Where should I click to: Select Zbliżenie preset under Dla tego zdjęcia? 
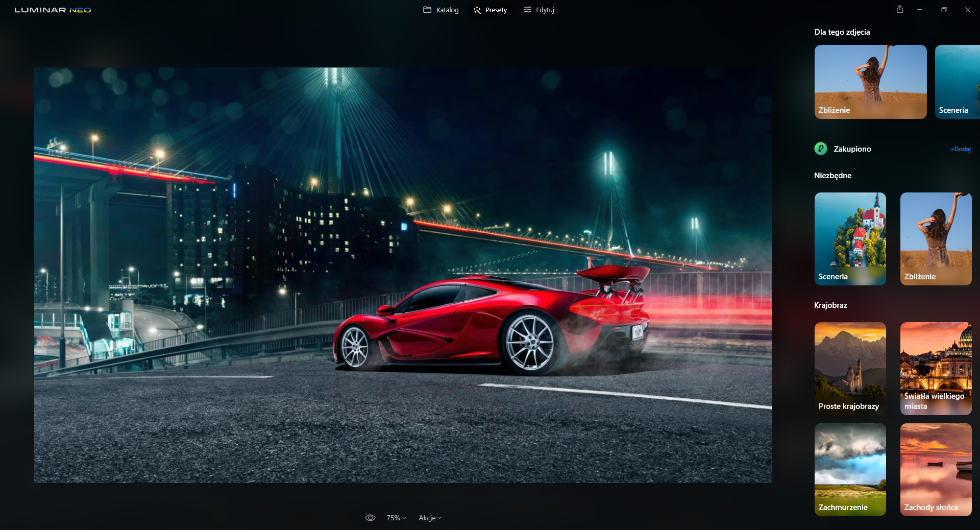[x=871, y=82]
